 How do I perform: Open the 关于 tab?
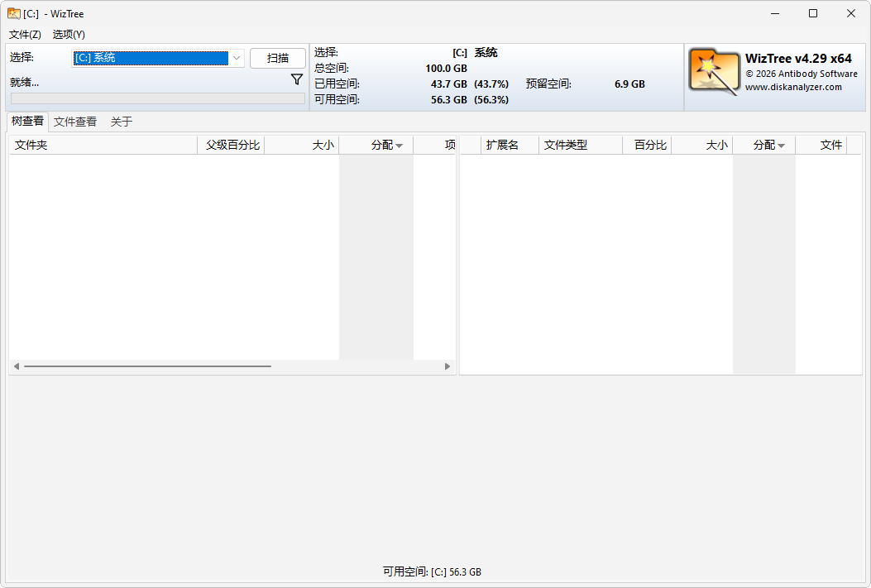tap(122, 122)
